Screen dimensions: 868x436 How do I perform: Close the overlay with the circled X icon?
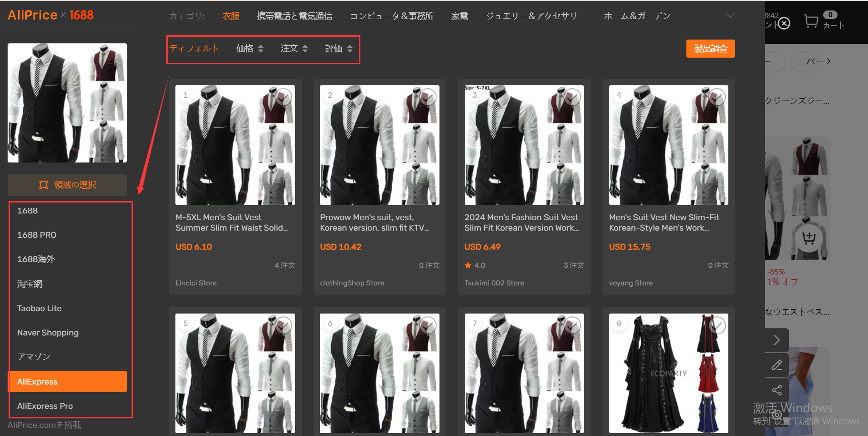[784, 23]
